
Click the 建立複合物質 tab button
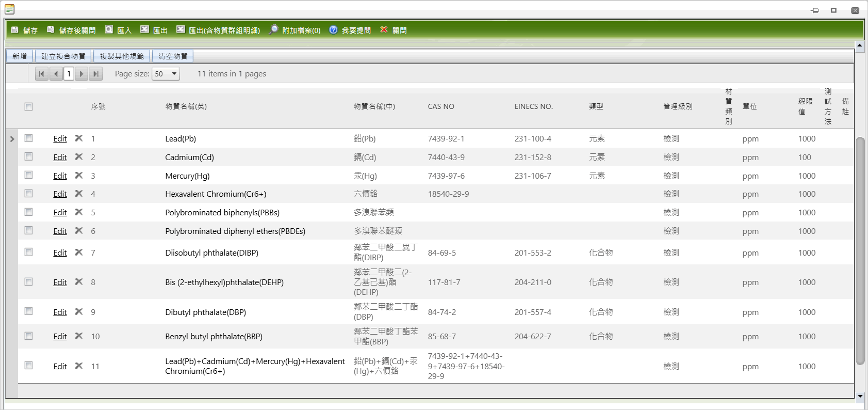tap(63, 56)
